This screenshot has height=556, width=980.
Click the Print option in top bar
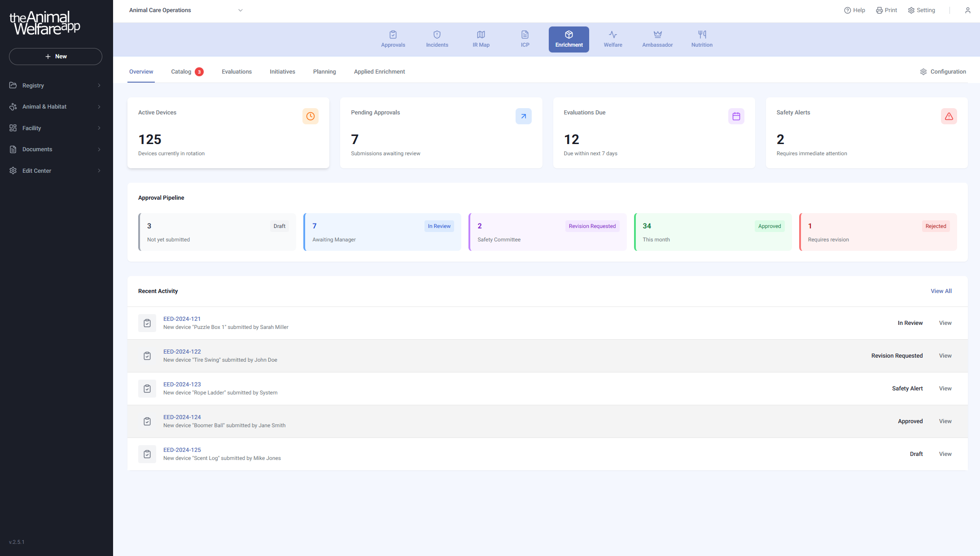[886, 10]
